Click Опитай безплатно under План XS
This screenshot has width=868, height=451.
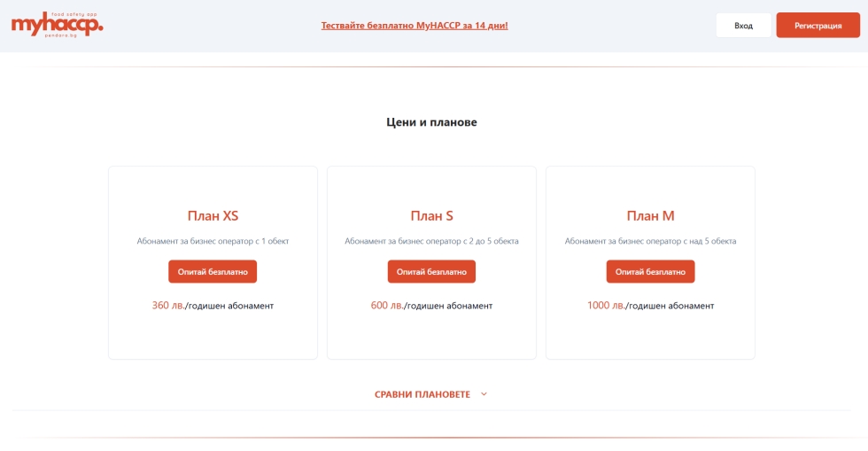click(x=213, y=271)
